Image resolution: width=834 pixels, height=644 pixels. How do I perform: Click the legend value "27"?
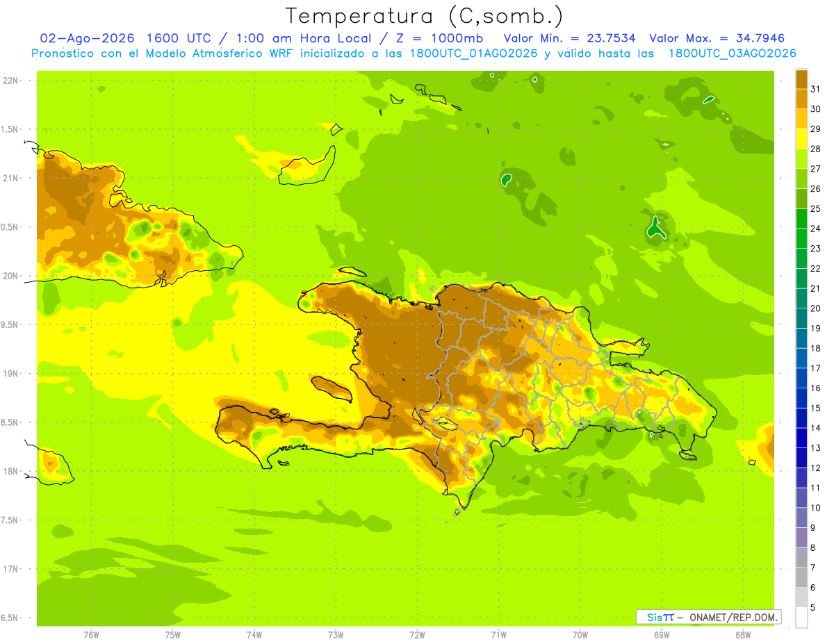[816, 169]
